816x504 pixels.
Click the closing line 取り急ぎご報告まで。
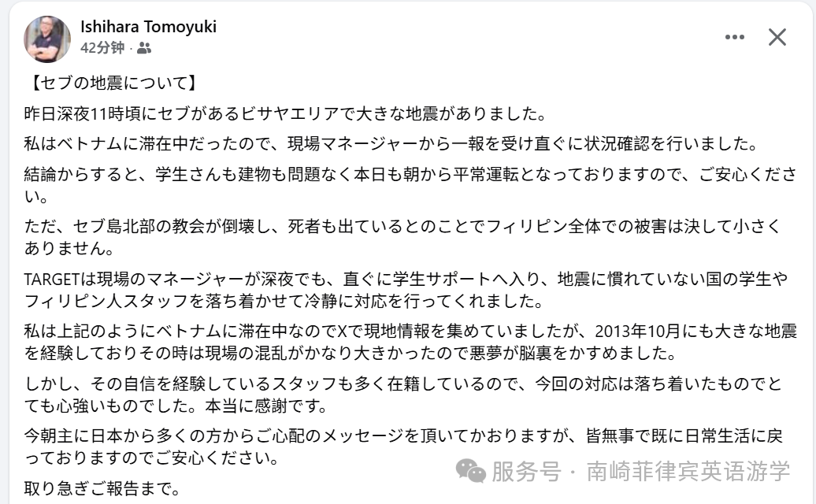click(103, 489)
